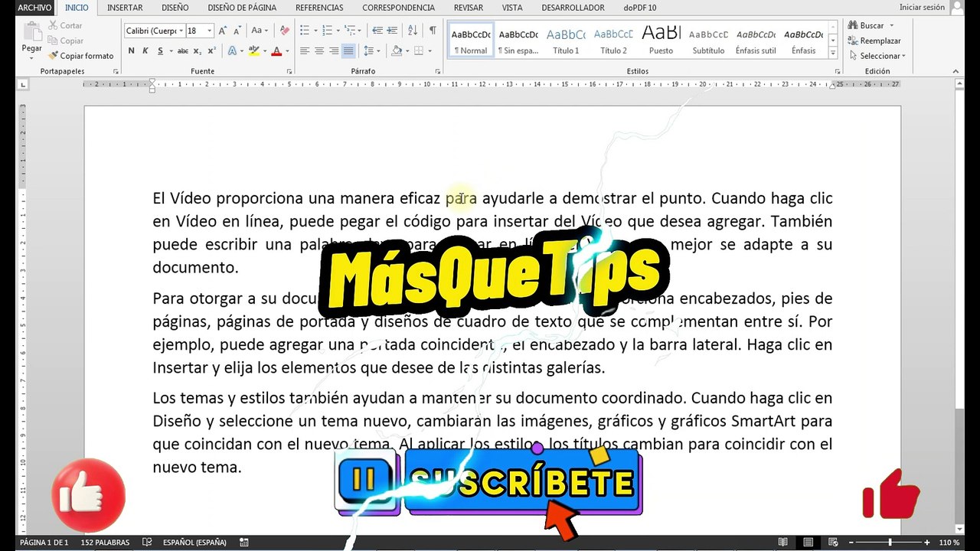Click 152 PALABRAS word count
Screen dimensions: 980x551
105,543
